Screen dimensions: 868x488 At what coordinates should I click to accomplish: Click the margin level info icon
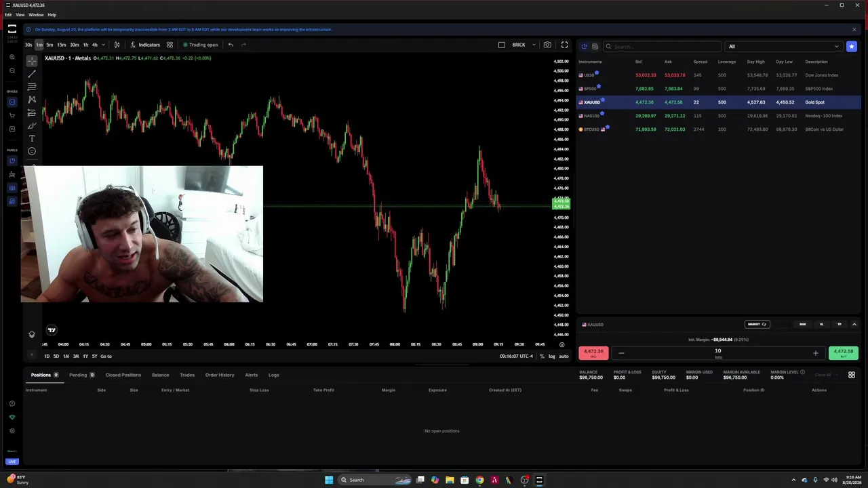(802, 372)
